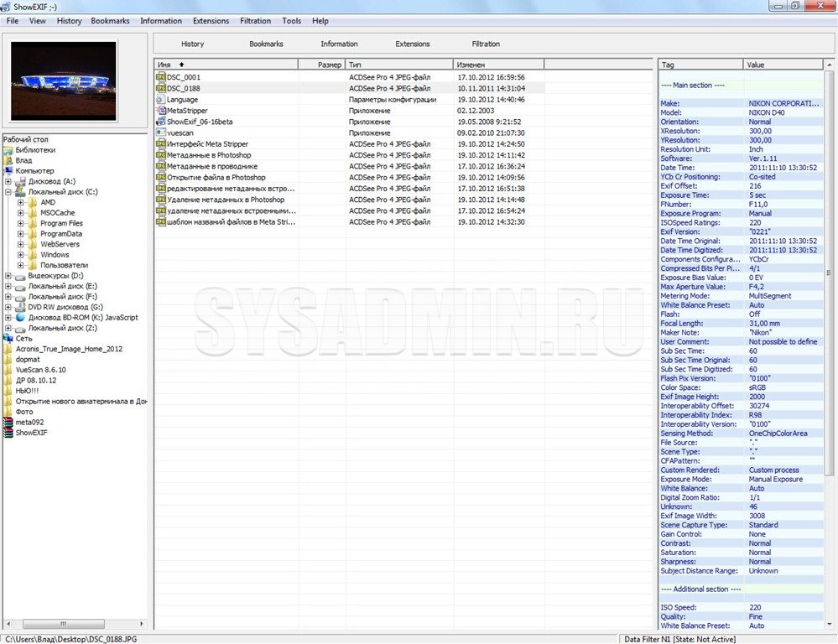Viewport: 838px width, 644px height.
Task: Select the Language configuration file icon
Action: (161, 100)
